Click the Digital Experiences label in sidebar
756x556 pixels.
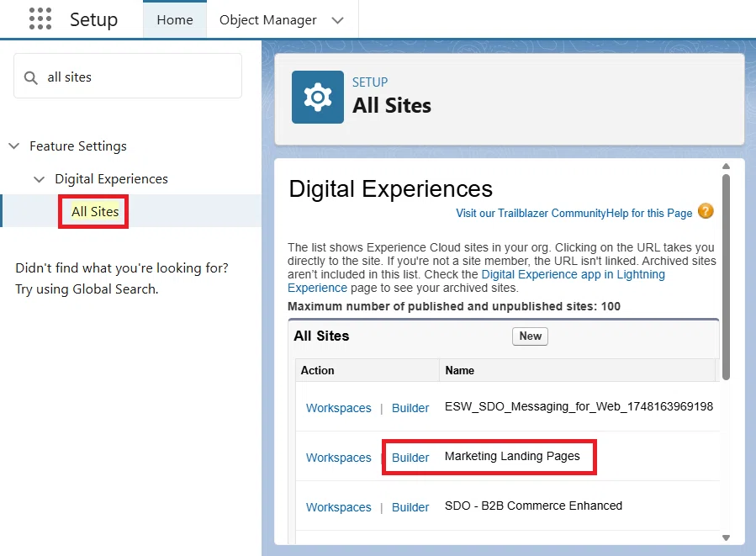click(x=111, y=179)
